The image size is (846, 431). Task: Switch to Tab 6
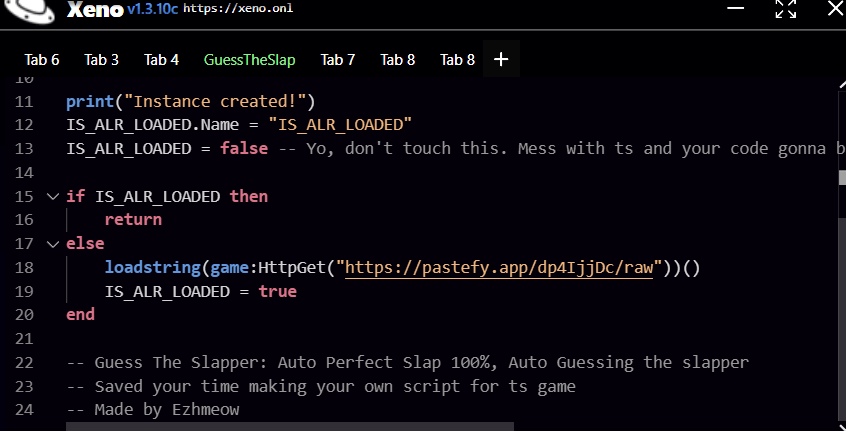click(42, 59)
